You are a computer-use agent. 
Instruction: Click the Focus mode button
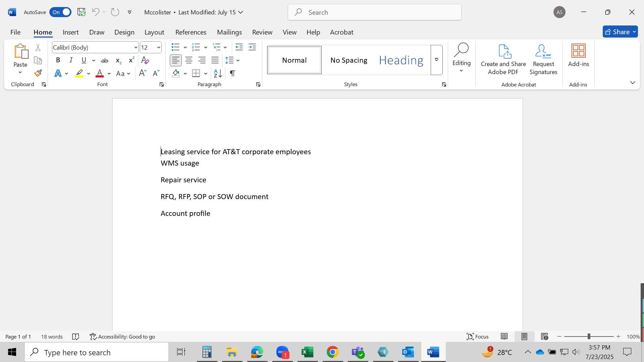click(478, 337)
